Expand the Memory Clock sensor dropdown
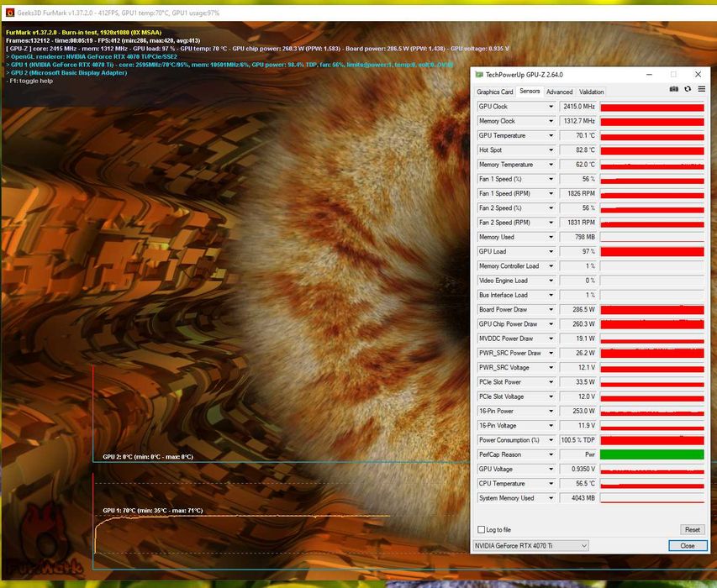 pyautogui.click(x=551, y=121)
